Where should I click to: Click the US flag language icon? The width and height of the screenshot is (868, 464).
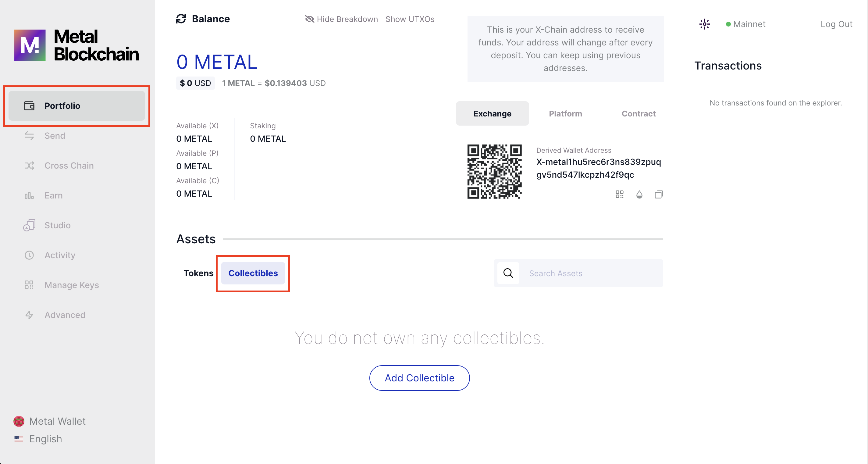[x=19, y=439]
